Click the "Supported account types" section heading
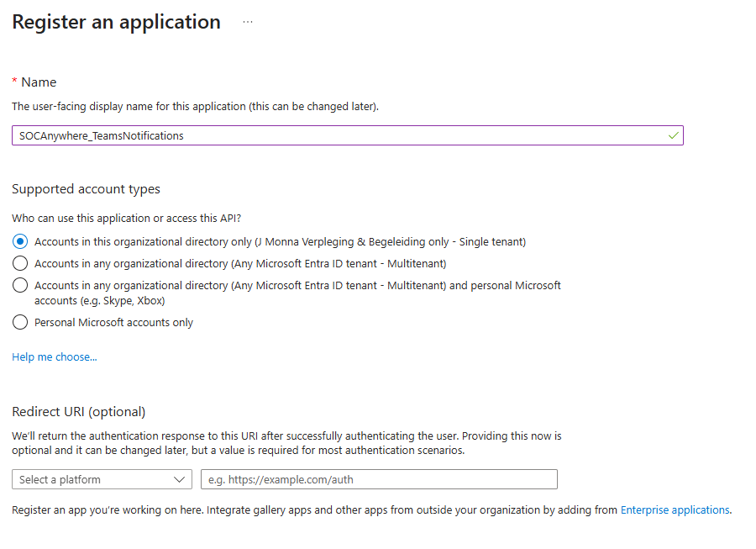This screenshot has height=549, width=756. (x=86, y=189)
